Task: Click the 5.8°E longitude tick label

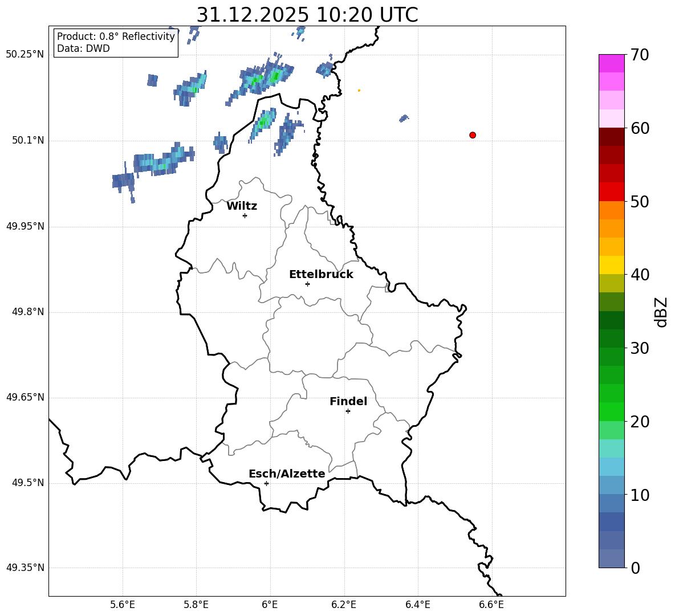Action: pos(196,605)
